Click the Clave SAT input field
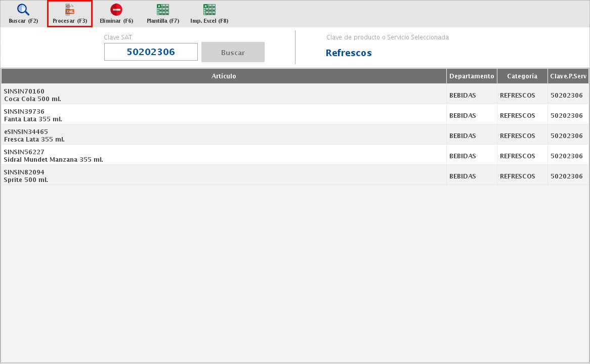This screenshot has height=364, width=590. pos(151,52)
